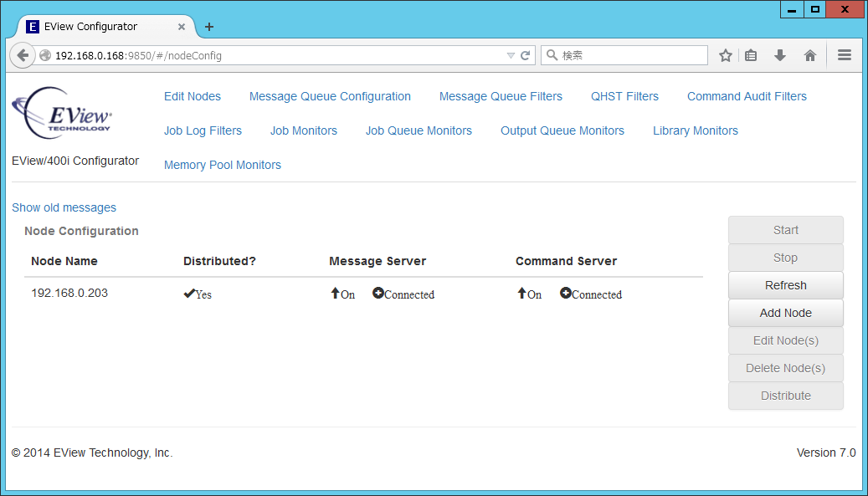Screen dimensions: 868x496
Task: Open the bookmarks list icon
Action: 751,55
